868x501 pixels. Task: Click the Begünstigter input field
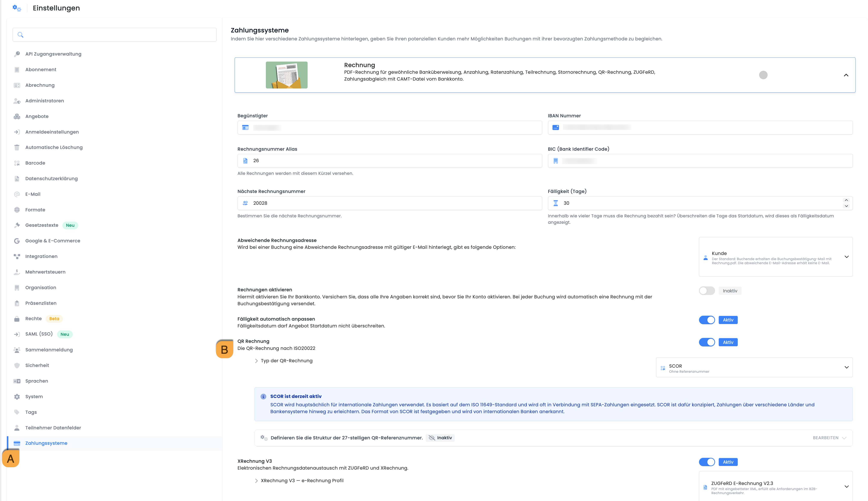(x=390, y=128)
